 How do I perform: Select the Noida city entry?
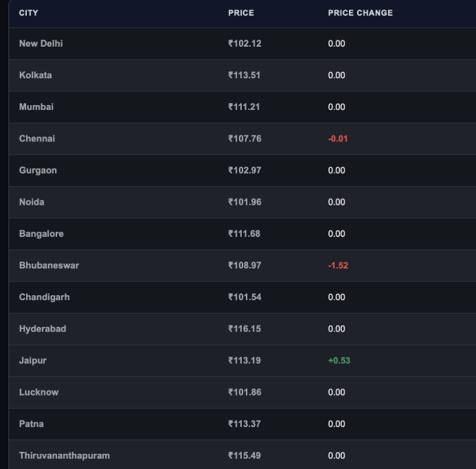32,202
